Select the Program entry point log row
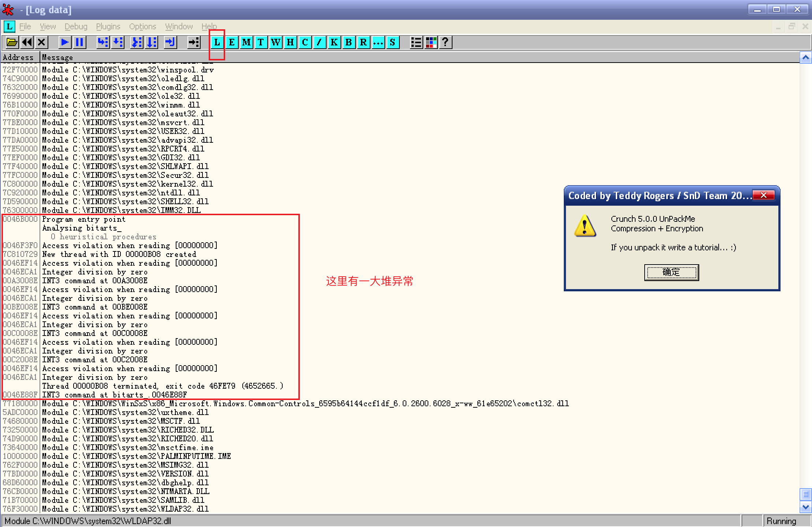Image resolution: width=812 pixels, height=527 pixels. coord(83,219)
